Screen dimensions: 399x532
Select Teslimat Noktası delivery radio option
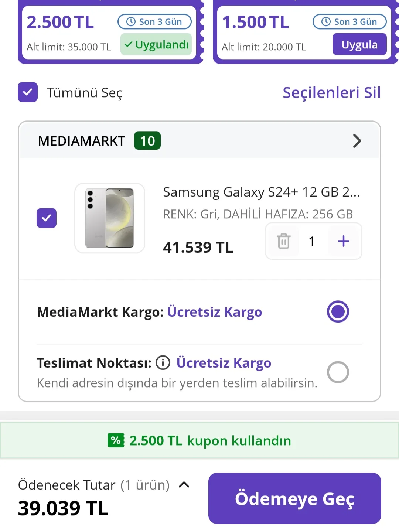tap(338, 372)
